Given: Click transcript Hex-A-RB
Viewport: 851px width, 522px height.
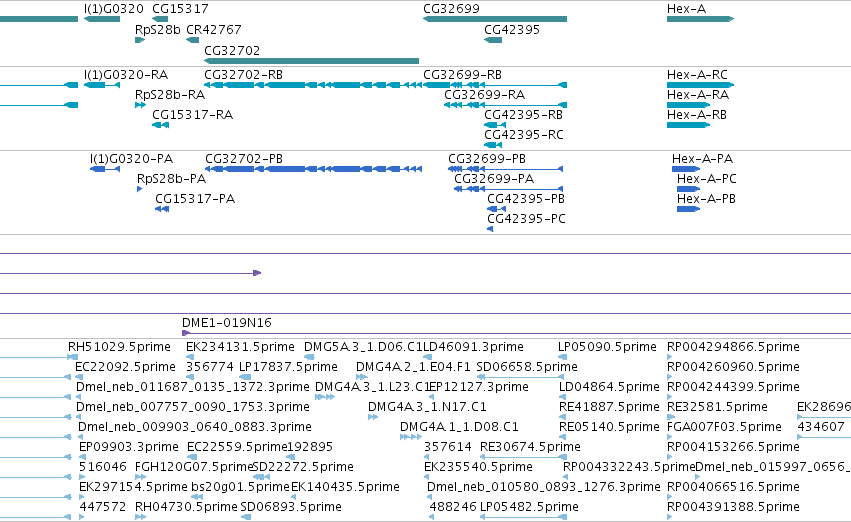Looking at the screenshot, I should coord(696,115).
